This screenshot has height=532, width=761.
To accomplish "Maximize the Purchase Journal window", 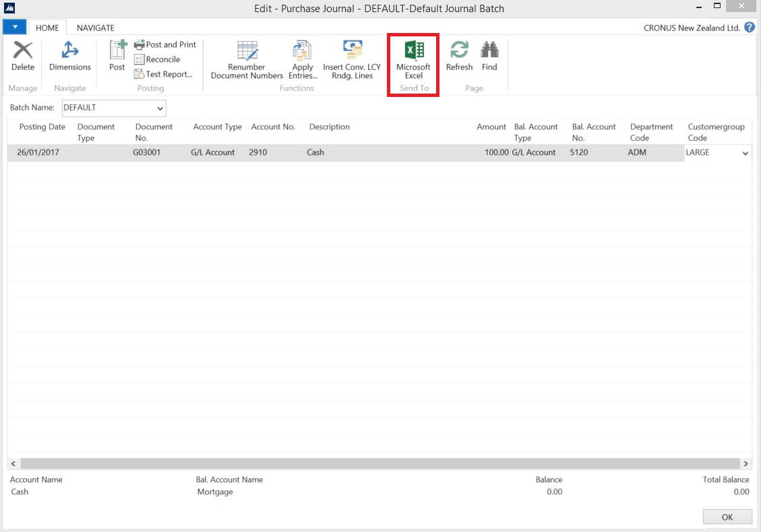I will pyautogui.click(x=717, y=6).
